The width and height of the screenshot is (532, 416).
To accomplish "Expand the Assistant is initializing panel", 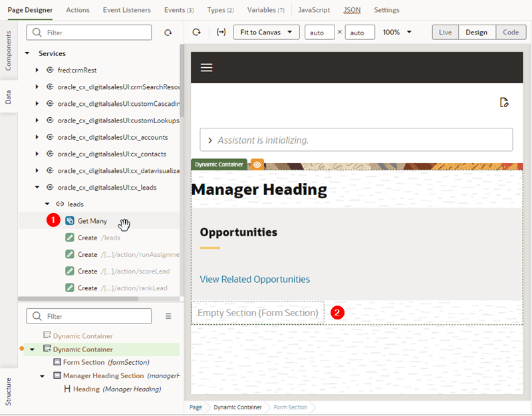I will click(x=210, y=140).
